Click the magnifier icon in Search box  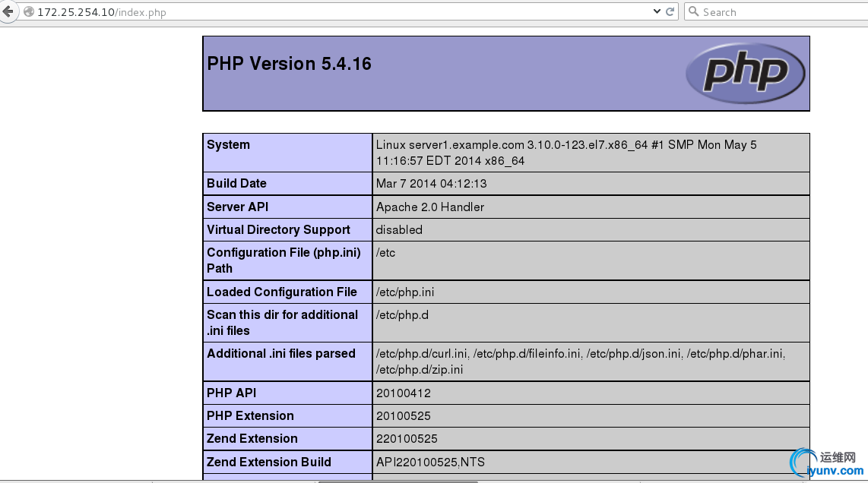point(694,11)
